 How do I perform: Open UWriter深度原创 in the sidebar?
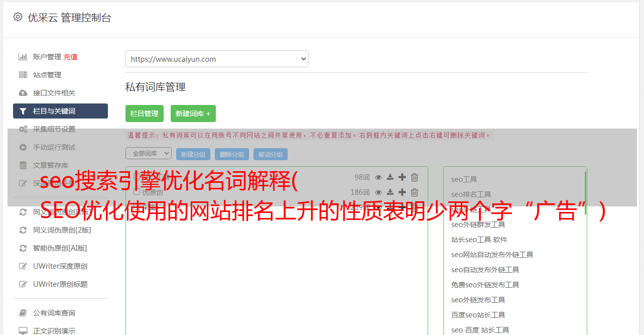click(x=60, y=266)
